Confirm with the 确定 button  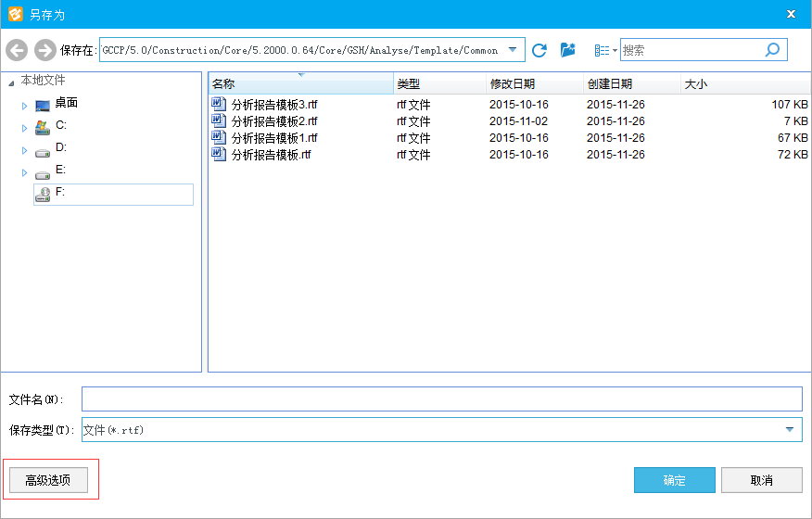pos(674,480)
